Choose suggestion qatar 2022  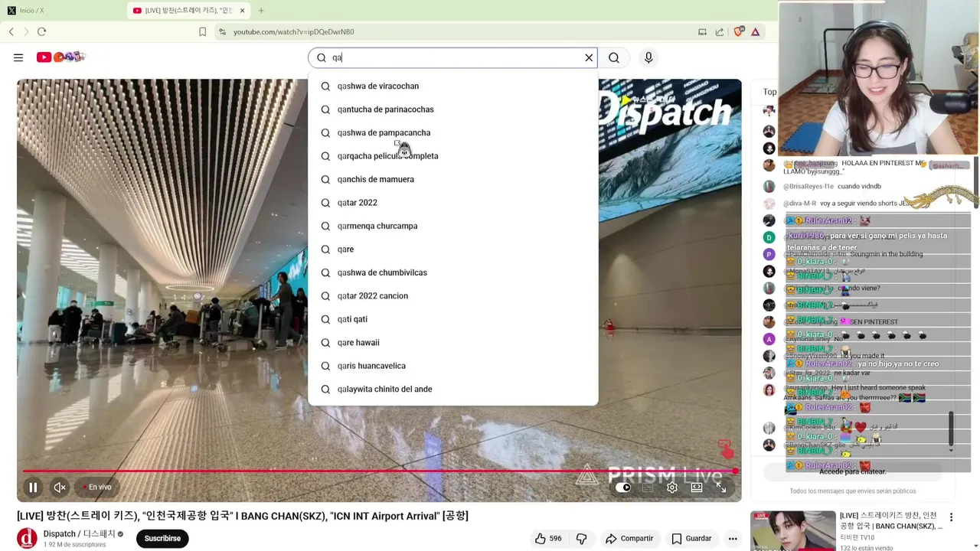coord(452,203)
